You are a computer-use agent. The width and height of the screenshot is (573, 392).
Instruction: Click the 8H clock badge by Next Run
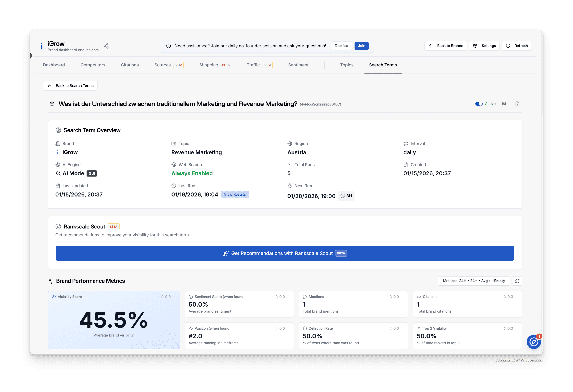click(x=346, y=196)
